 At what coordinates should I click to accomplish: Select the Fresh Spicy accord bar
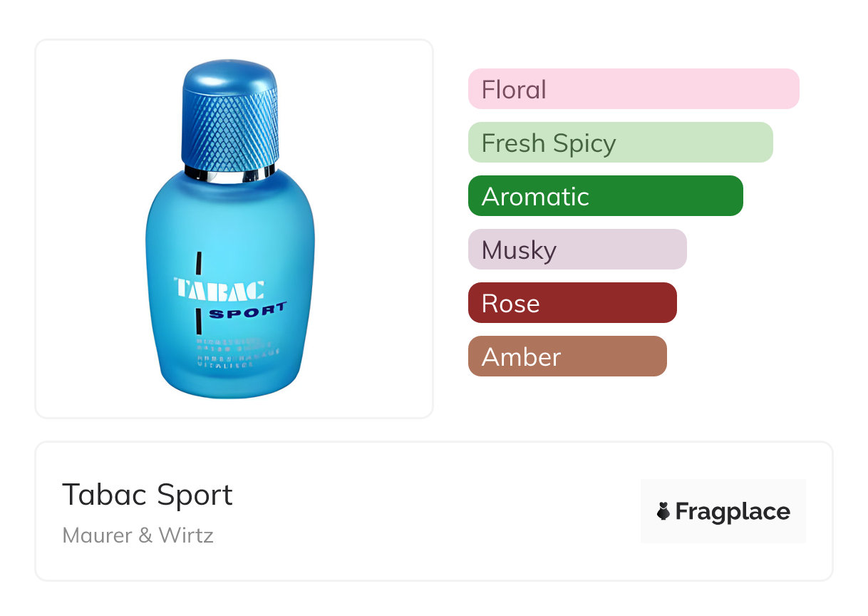point(620,143)
